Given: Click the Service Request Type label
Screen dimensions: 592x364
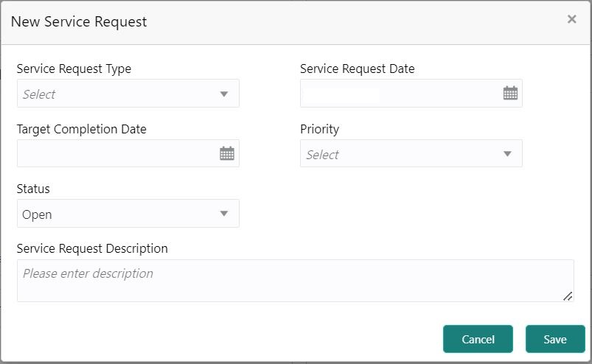Looking at the screenshot, I should 74,69.
